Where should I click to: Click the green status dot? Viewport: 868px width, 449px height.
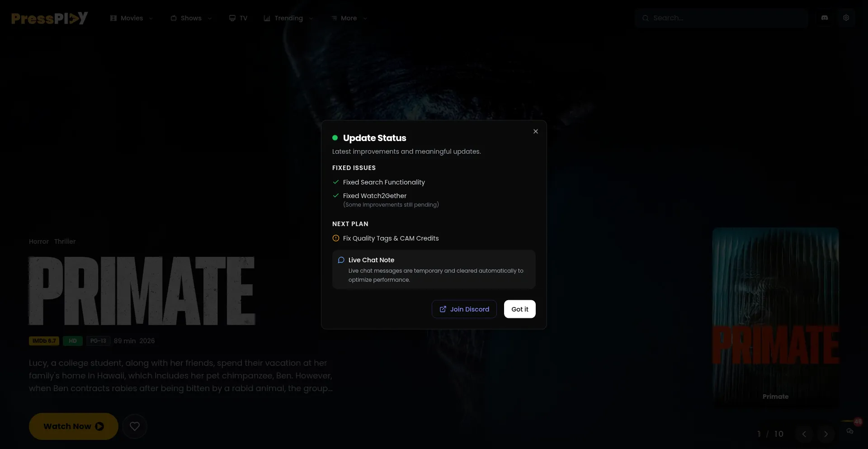pyautogui.click(x=335, y=138)
